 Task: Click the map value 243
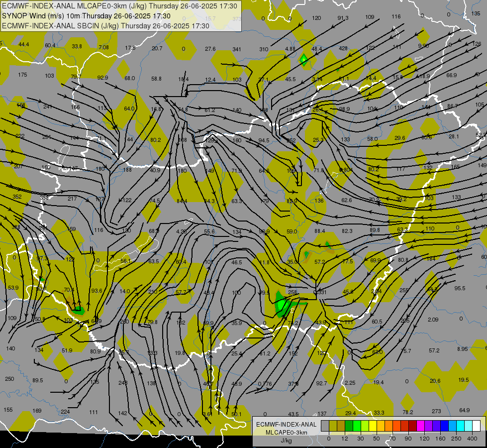coord(123,383)
